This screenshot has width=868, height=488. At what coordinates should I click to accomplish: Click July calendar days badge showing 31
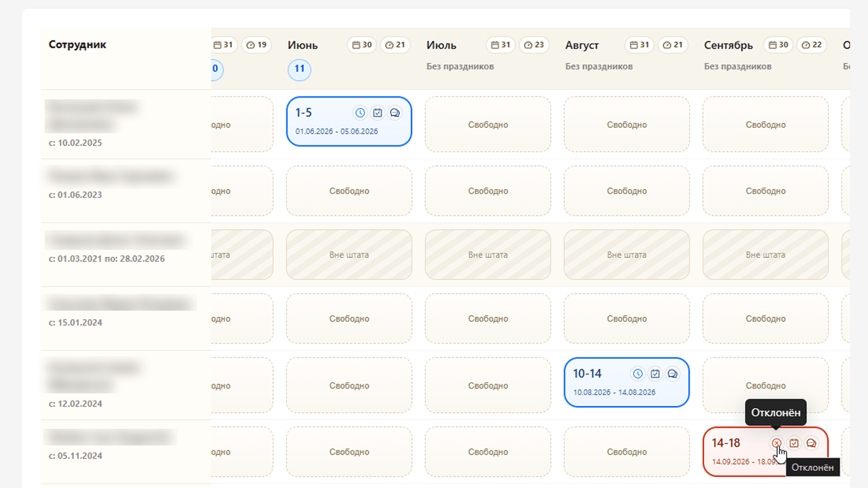[500, 45]
